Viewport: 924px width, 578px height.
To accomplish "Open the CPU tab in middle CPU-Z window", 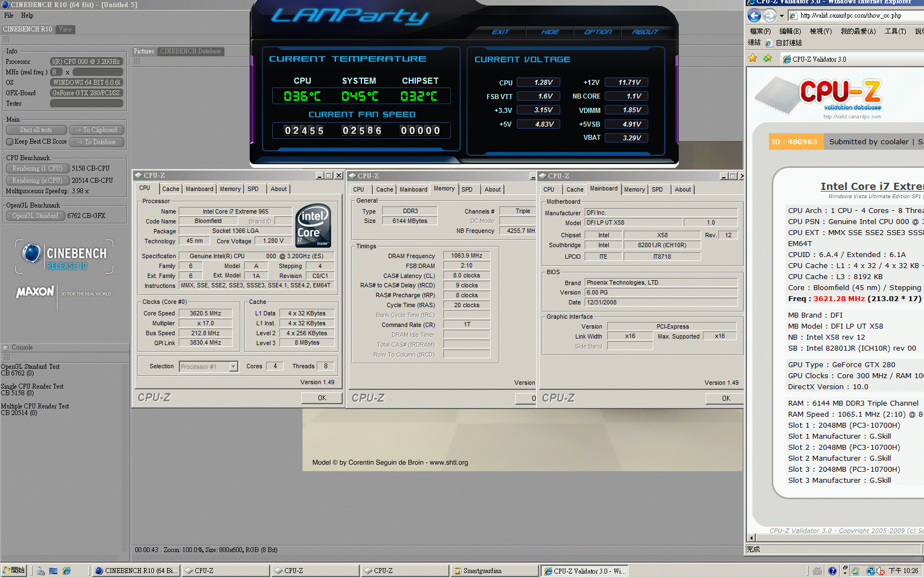I will 359,189.
